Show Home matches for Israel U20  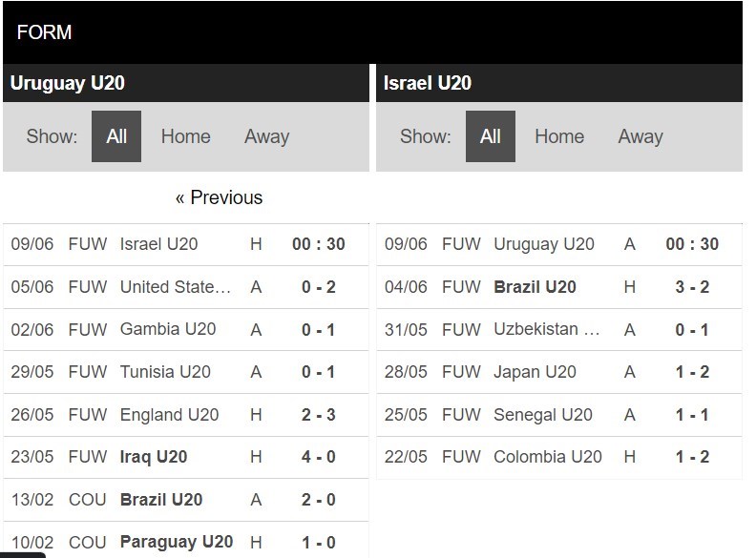point(559,136)
